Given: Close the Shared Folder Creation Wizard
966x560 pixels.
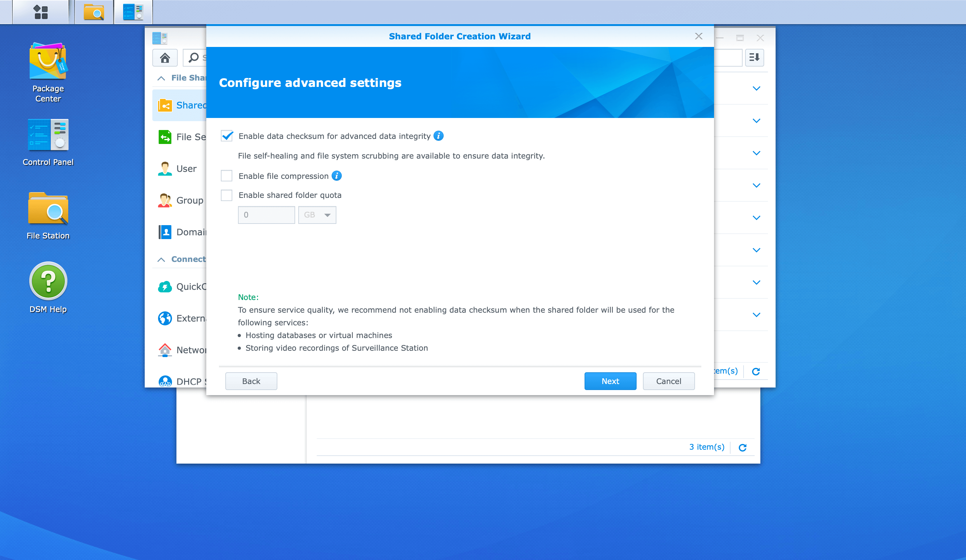Looking at the screenshot, I should [698, 36].
